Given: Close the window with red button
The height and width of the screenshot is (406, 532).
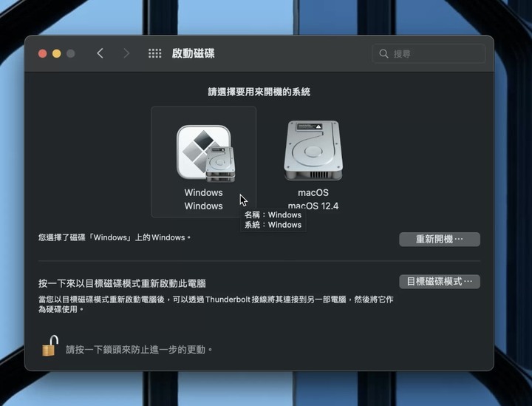Looking at the screenshot, I should [x=42, y=54].
